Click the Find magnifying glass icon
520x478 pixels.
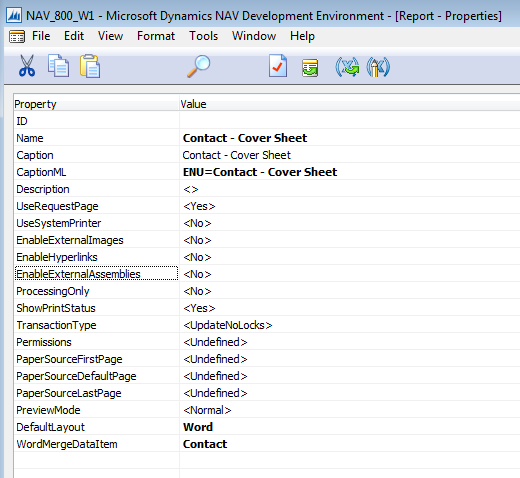point(199,66)
